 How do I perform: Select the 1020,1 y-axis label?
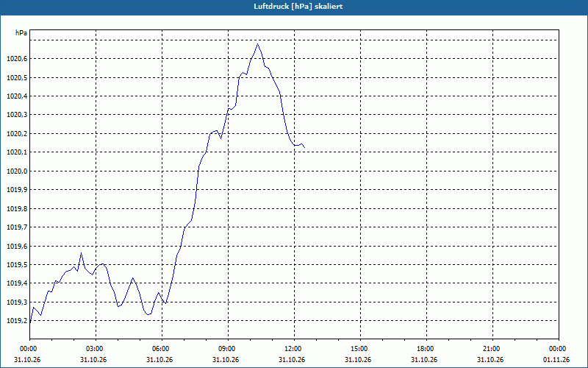coord(17,152)
